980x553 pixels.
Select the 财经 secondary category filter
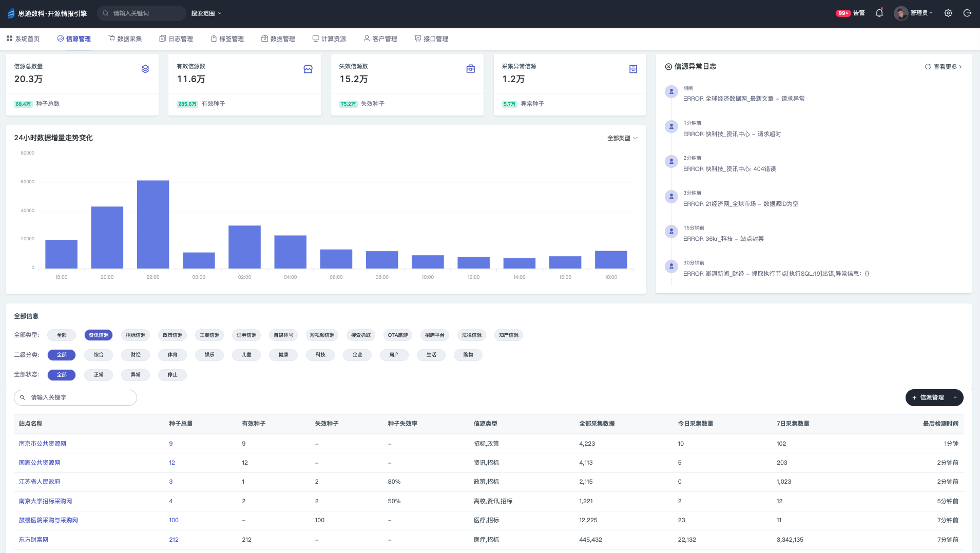pos(136,355)
